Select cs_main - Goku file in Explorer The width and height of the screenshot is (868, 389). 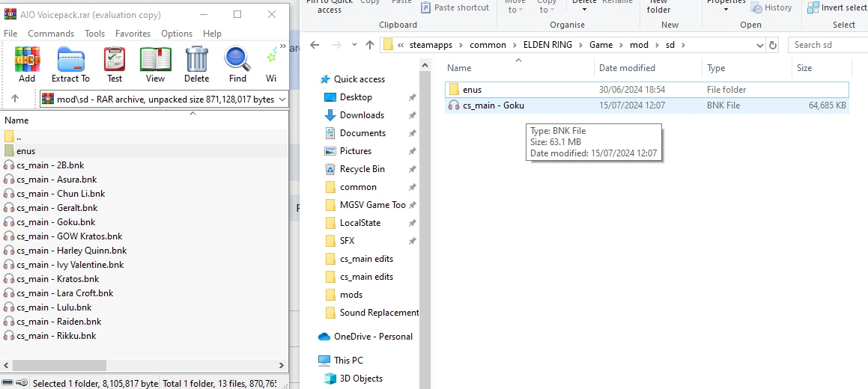coord(646,105)
